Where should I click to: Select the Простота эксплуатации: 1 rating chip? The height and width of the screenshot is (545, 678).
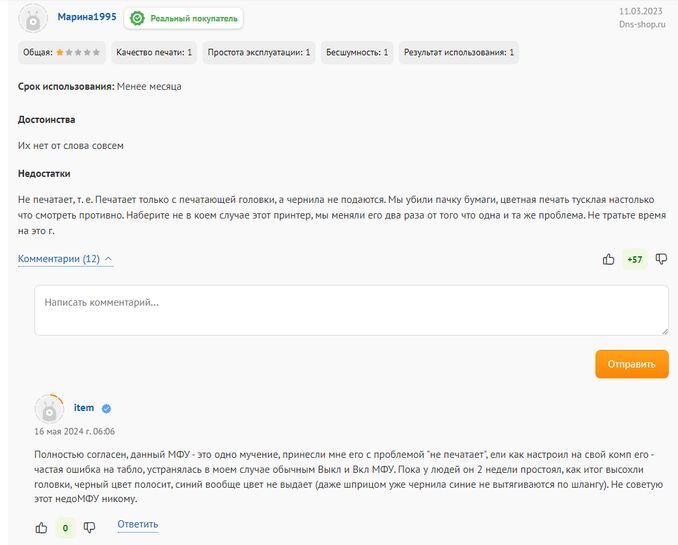coord(259,52)
